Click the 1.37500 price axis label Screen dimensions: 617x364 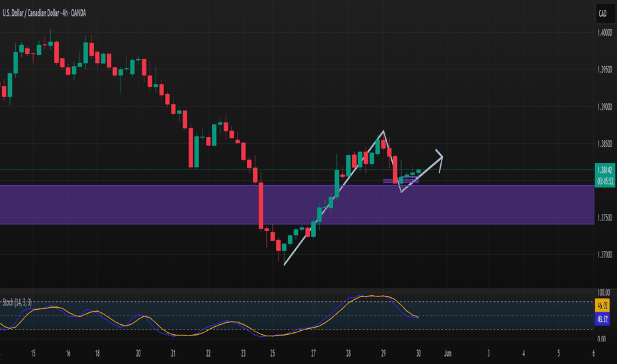(605, 218)
